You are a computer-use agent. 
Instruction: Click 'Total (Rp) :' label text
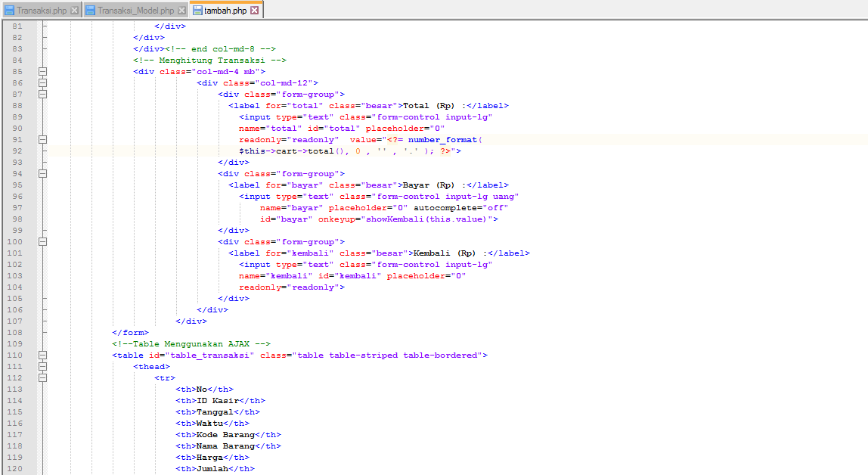[x=435, y=106]
